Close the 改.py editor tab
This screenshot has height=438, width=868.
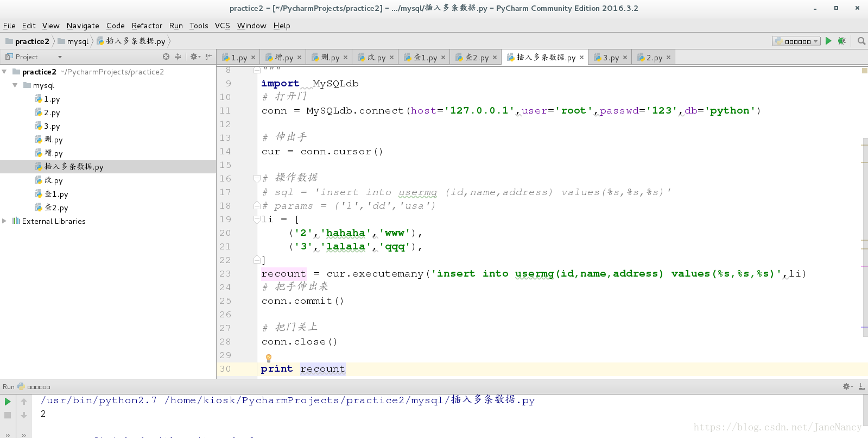(x=391, y=57)
